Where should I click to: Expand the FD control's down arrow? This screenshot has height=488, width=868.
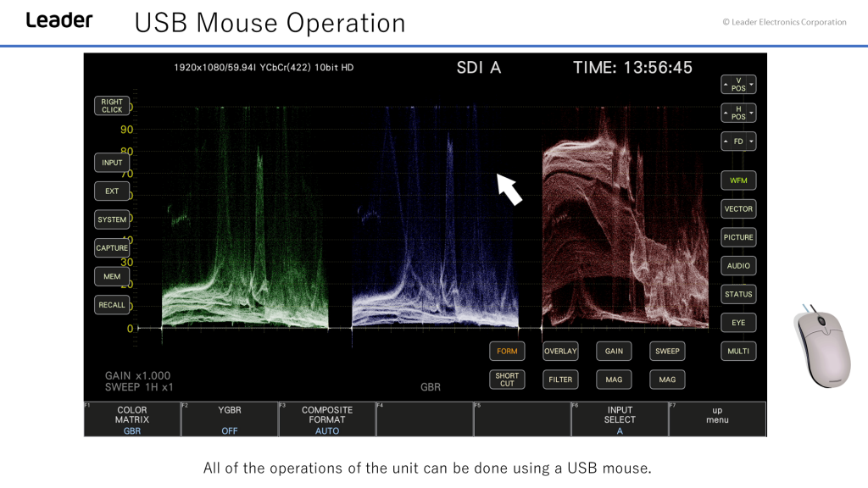pyautogui.click(x=751, y=141)
